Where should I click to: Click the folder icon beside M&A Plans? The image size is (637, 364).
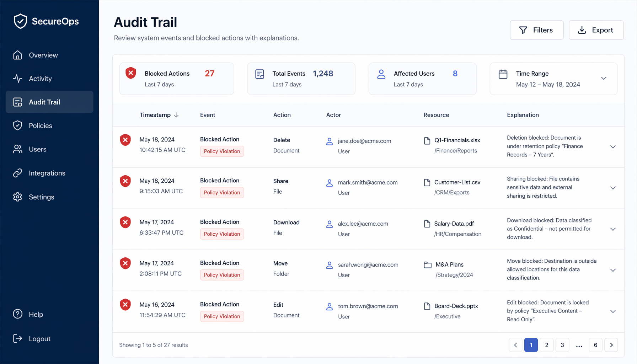point(428,265)
